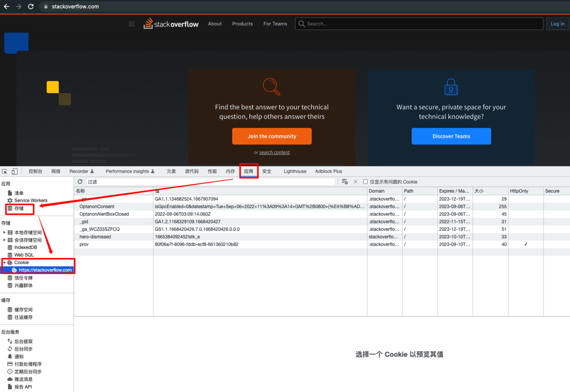Collapse the Cookie tree node
Viewport: 570px width, 392px height.
pyautogui.click(x=4, y=263)
